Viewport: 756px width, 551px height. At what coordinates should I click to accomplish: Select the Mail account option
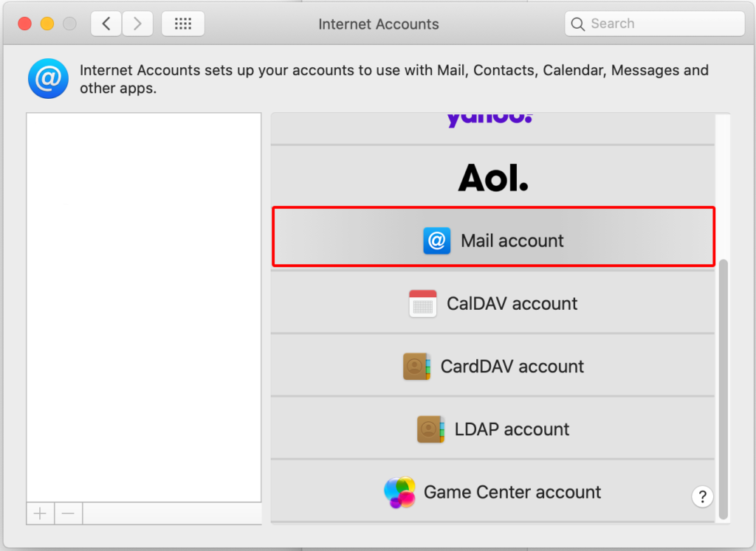492,237
